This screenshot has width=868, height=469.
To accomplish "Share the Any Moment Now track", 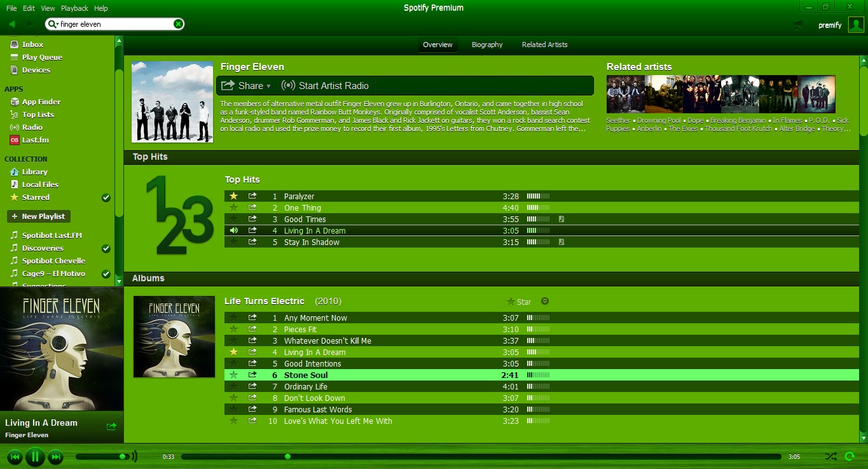I will 252,318.
